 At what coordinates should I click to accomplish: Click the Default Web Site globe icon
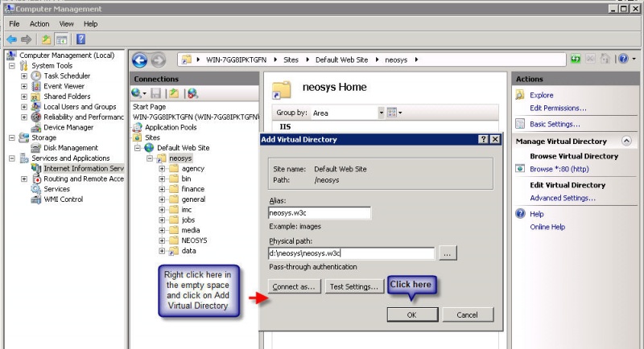149,148
